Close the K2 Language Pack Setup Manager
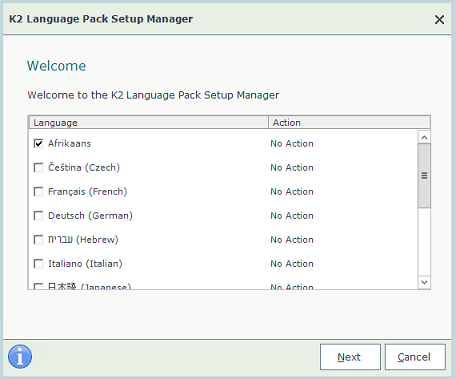The height and width of the screenshot is (379, 456). (x=439, y=19)
